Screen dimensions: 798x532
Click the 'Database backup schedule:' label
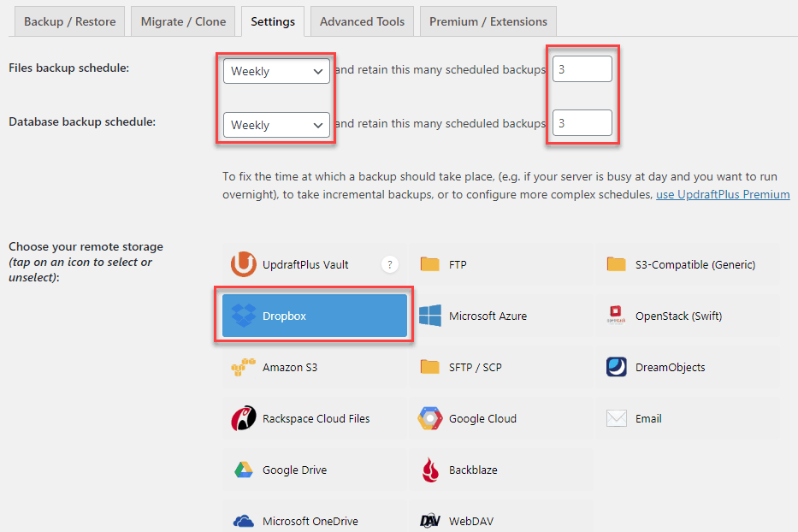pos(82,121)
